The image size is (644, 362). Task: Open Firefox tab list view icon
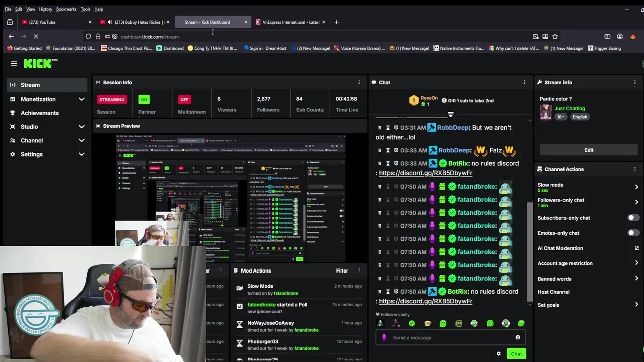coord(10,22)
